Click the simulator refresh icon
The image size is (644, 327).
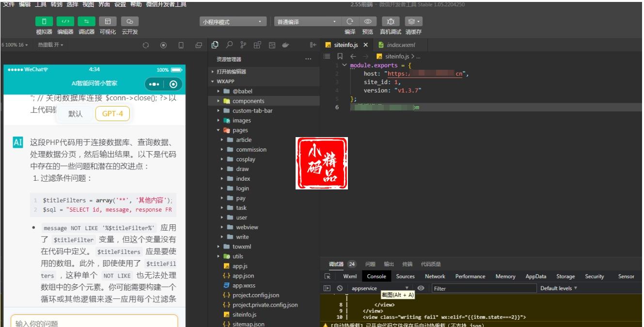(x=145, y=45)
